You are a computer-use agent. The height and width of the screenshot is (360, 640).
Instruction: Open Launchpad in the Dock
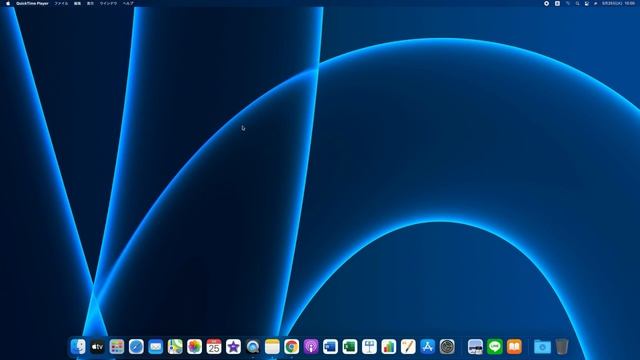tap(117, 347)
